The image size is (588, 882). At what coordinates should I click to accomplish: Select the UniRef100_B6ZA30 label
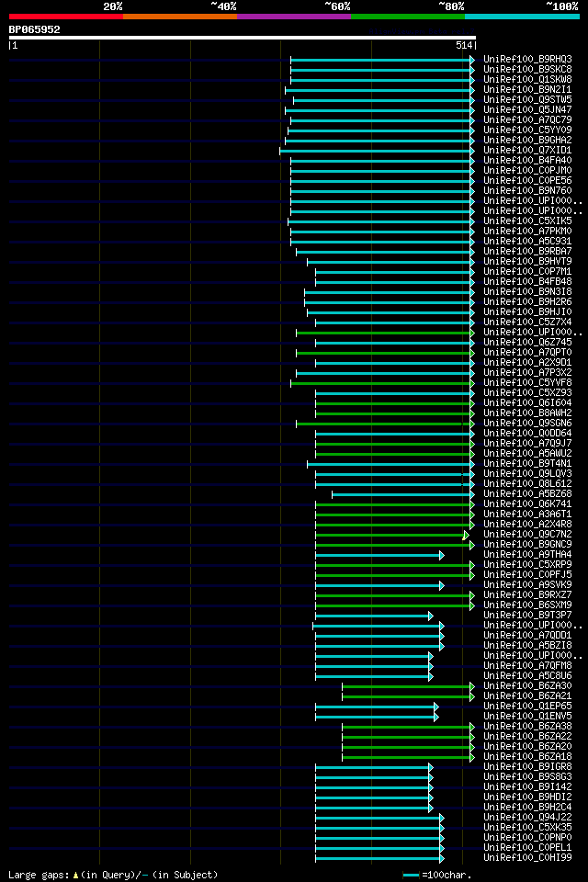pyautogui.click(x=527, y=686)
